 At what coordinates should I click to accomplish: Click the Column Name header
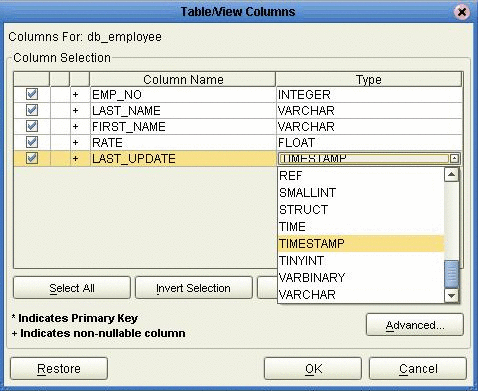(x=183, y=80)
